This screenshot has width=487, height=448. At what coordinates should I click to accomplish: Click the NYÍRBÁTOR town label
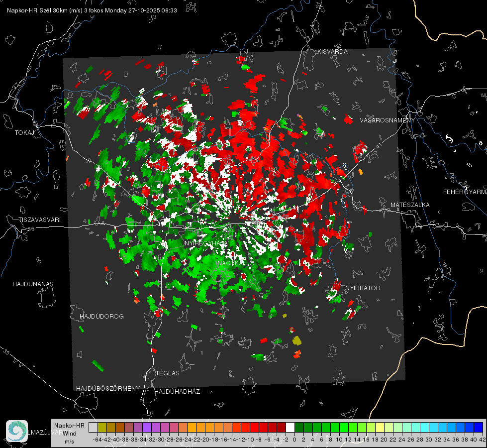(363, 288)
